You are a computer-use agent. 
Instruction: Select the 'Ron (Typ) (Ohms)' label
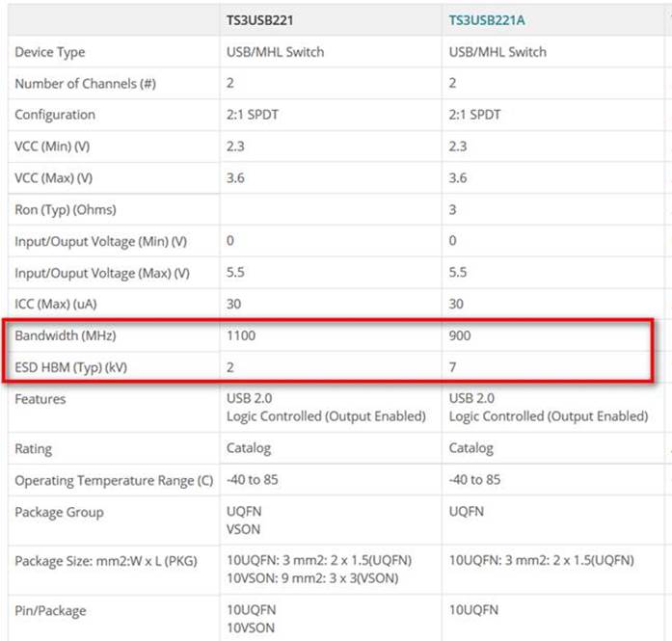(x=66, y=210)
